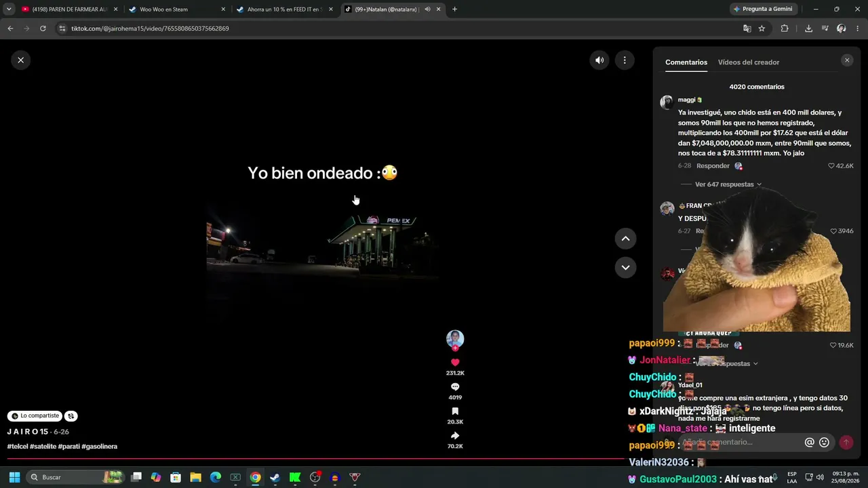The width and height of the screenshot is (868, 488).
Task: Open the Chrome extensions menu
Action: tap(785, 28)
